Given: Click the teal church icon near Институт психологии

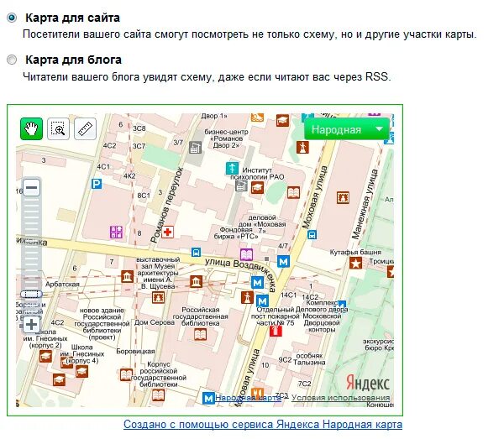Looking at the screenshot, I should (x=232, y=168).
